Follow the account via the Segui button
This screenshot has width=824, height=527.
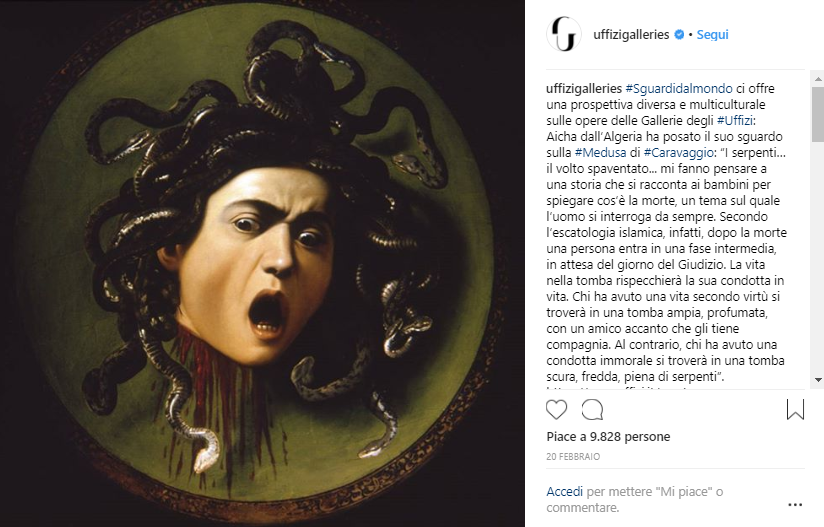pyautogui.click(x=712, y=35)
